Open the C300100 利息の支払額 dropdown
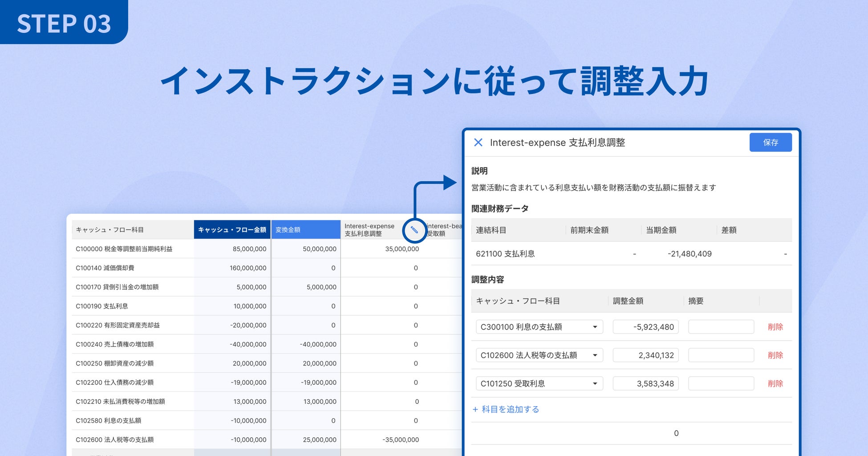Viewport: 868px width, 456px height. tap(539, 327)
